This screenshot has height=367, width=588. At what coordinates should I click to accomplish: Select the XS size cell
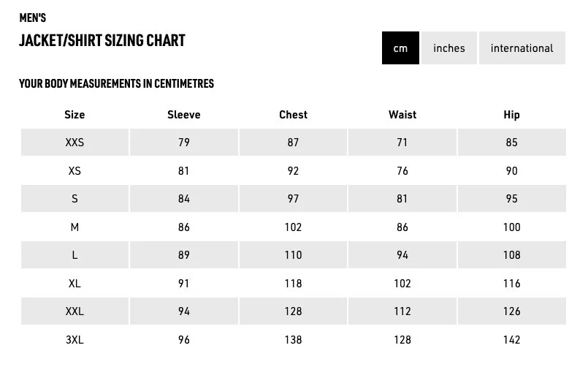(75, 171)
